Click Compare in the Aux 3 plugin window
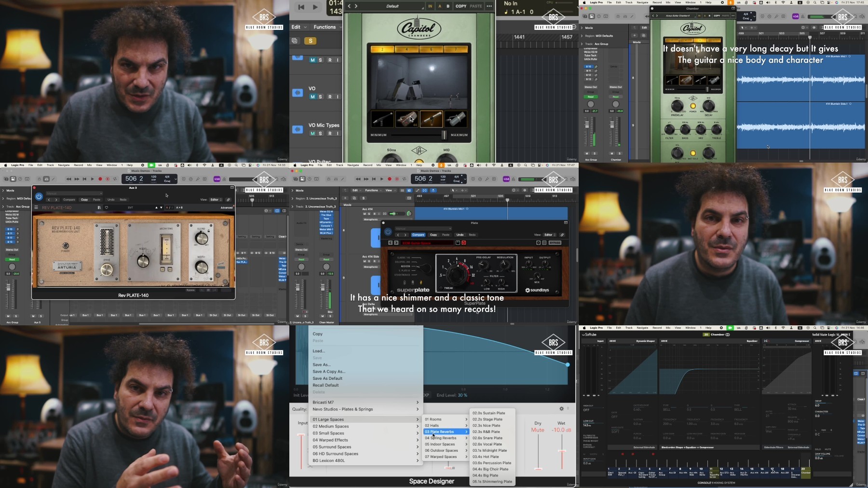This screenshot has width=868, height=488. pos(69,199)
